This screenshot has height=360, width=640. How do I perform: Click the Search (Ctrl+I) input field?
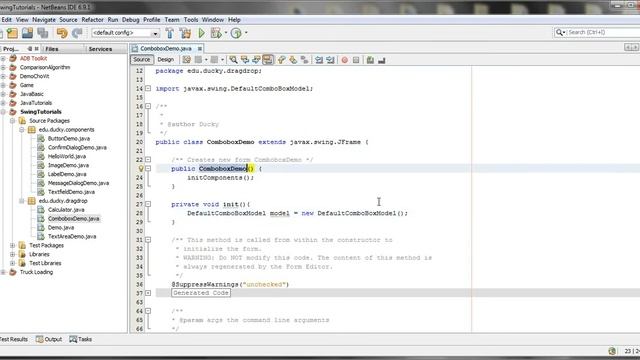tap(603, 32)
